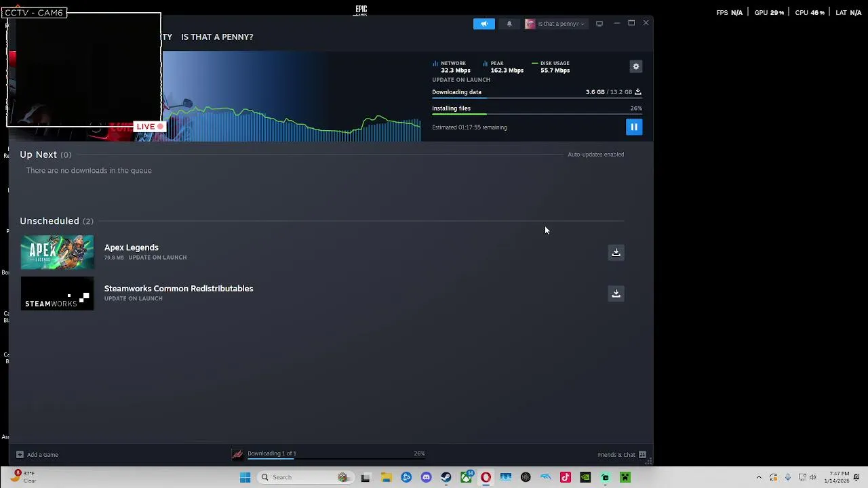868x488 pixels.
Task: Download Steamworks Common Redistributables update
Action: coord(616,293)
